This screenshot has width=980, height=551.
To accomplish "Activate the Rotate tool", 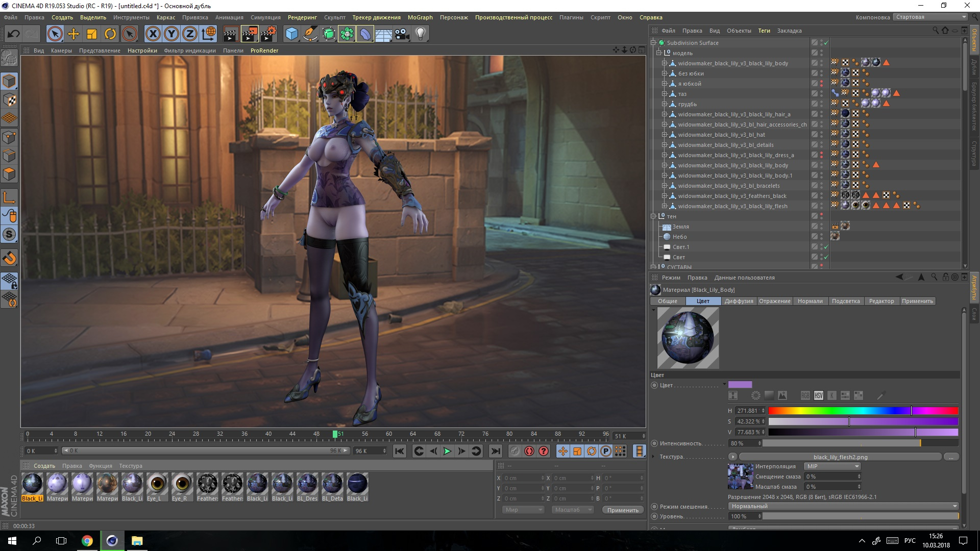I will point(110,34).
